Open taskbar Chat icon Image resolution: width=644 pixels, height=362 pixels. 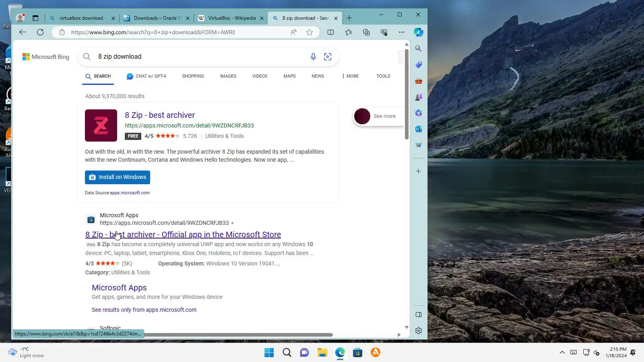coord(304,353)
